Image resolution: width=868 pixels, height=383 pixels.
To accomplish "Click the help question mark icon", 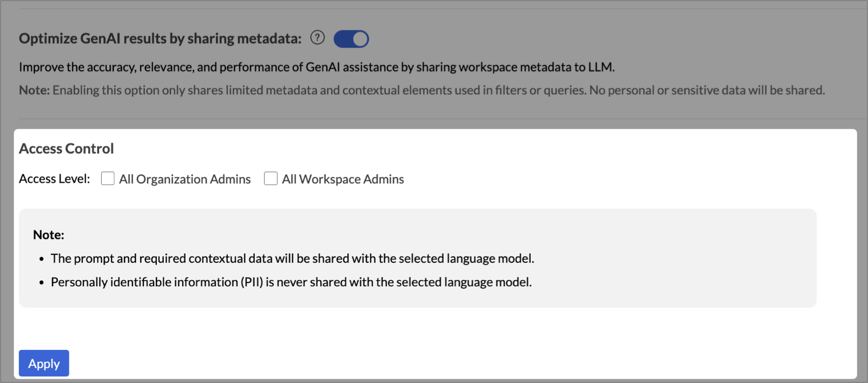I will point(318,38).
